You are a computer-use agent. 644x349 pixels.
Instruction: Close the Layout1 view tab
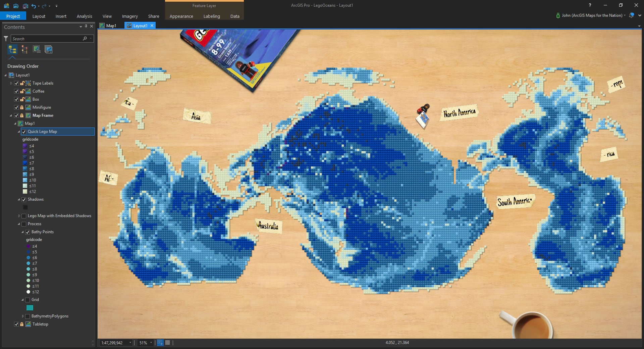[x=152, y=26]
